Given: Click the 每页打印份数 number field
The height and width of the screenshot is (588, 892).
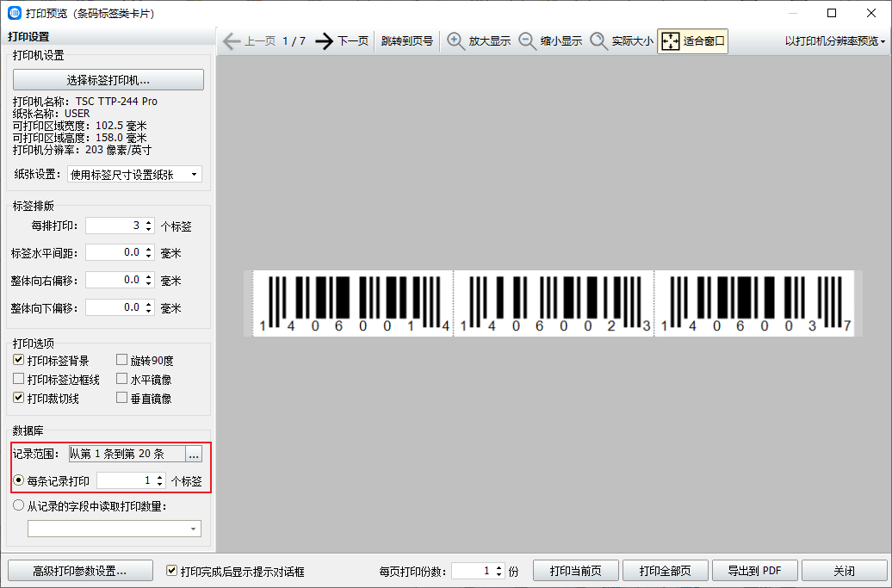Looking at the screenshot, I should pos(473,571).
